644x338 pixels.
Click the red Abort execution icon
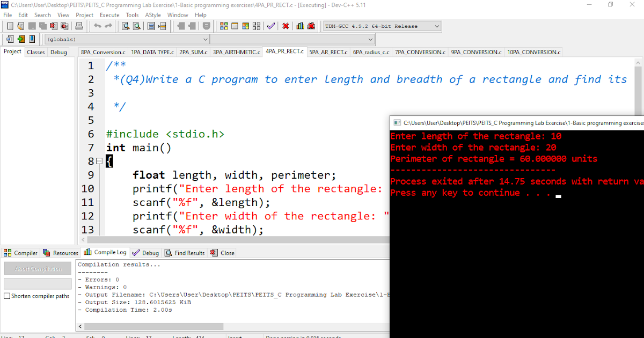coord(285,26)
